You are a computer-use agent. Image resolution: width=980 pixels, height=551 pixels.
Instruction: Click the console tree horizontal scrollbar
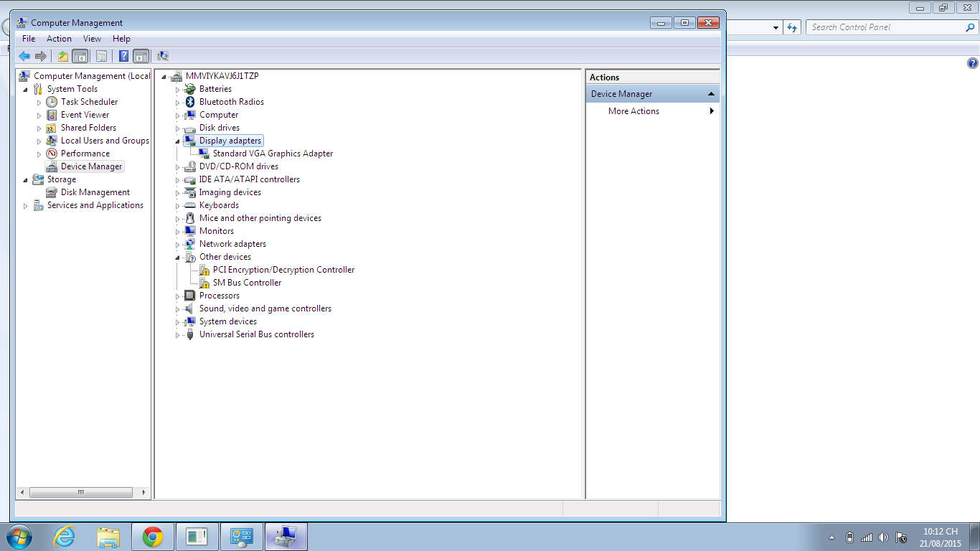pyautogui.click(x=80, y=493)
